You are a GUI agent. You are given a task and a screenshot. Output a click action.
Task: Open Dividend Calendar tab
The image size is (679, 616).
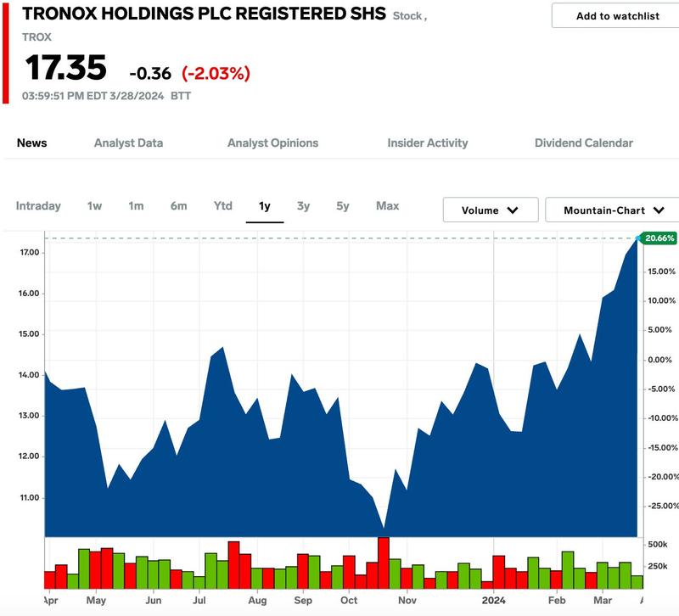click(584, 143)
